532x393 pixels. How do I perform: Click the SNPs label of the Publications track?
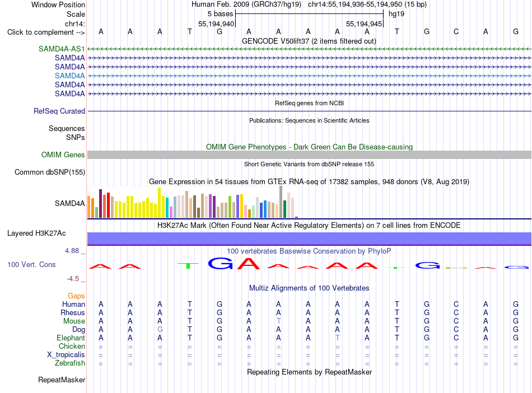(76, 137)
